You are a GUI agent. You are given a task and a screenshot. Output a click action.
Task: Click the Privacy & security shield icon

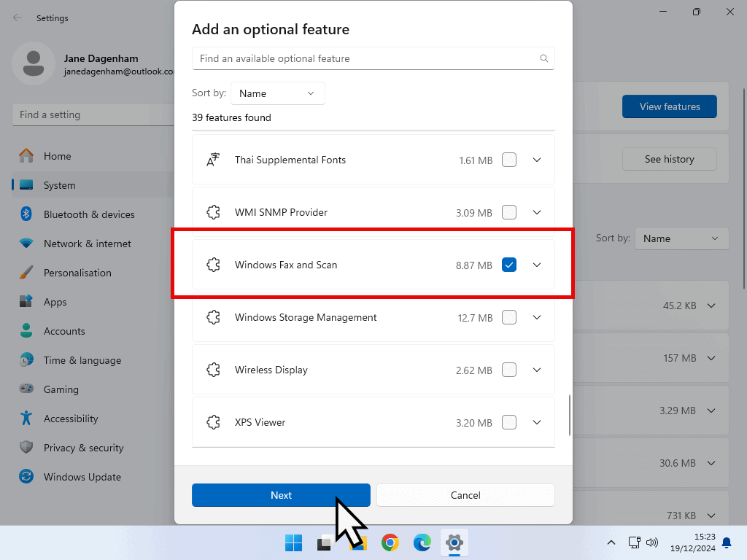(x=26, y=447)
